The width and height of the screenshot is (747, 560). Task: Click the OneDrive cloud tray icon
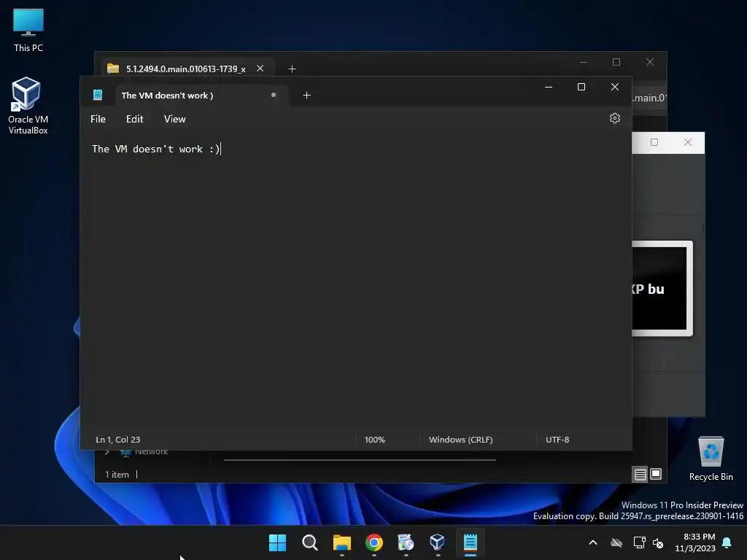point(616,542)
